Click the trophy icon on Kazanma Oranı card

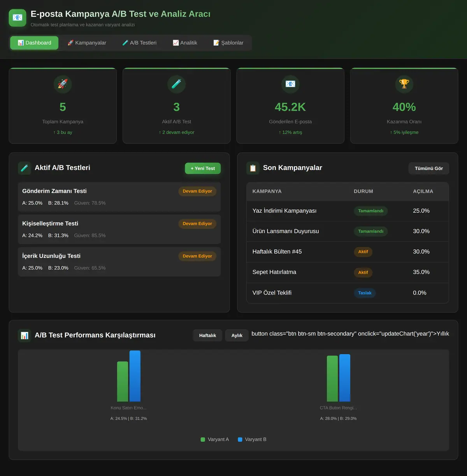tap(404, 84)
